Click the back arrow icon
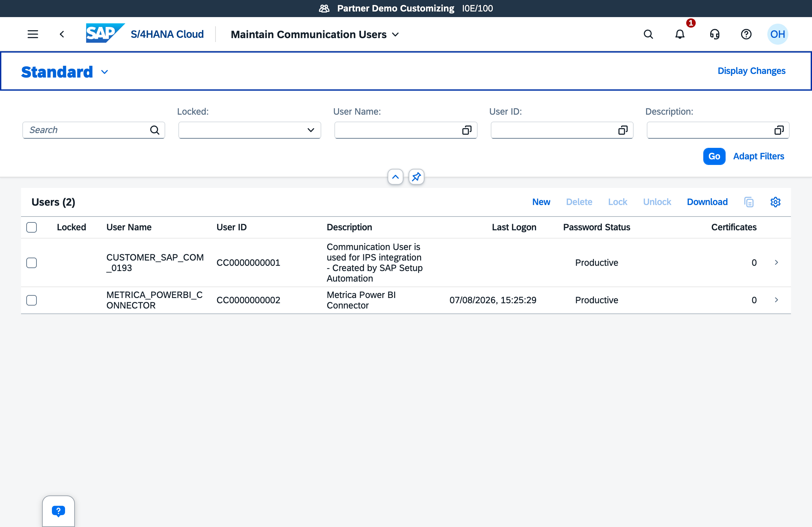Viewport: 812px width, 527px height. (x=62, y=34)
